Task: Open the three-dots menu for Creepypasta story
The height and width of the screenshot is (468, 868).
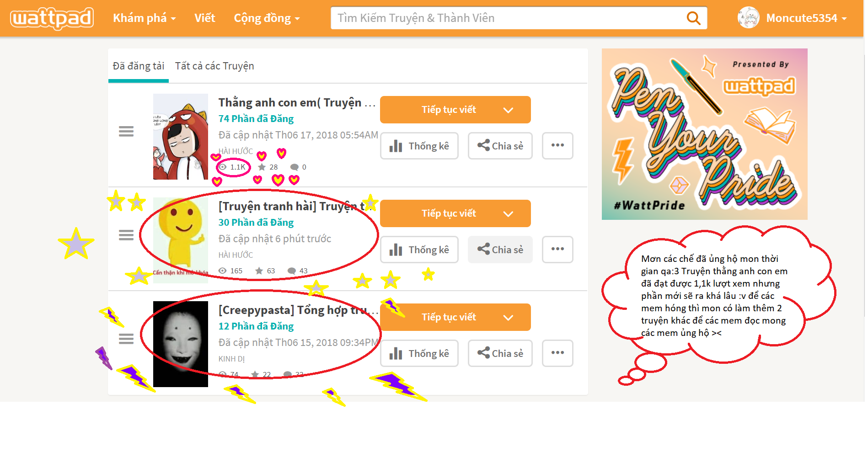Action: pyautogui.click(x=557, y=353)
